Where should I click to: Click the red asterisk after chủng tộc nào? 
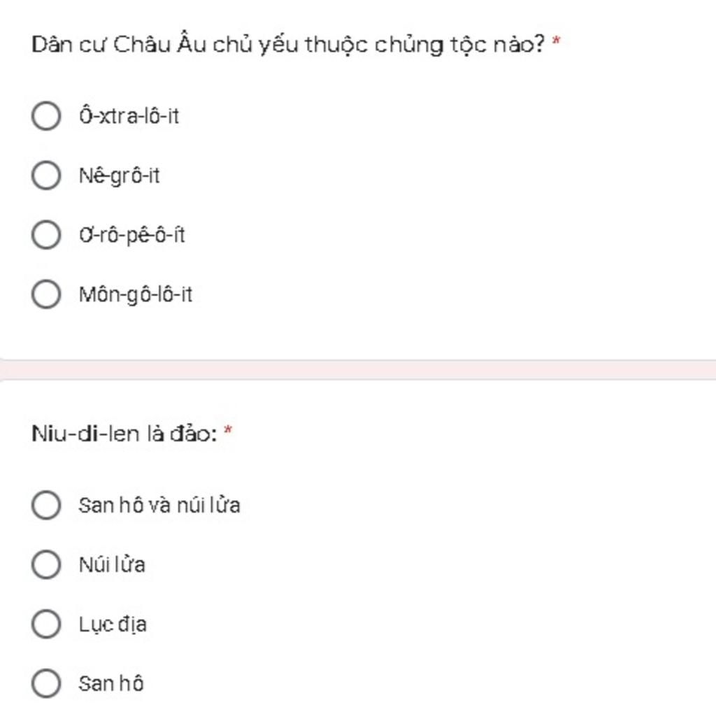coord(556,42)
